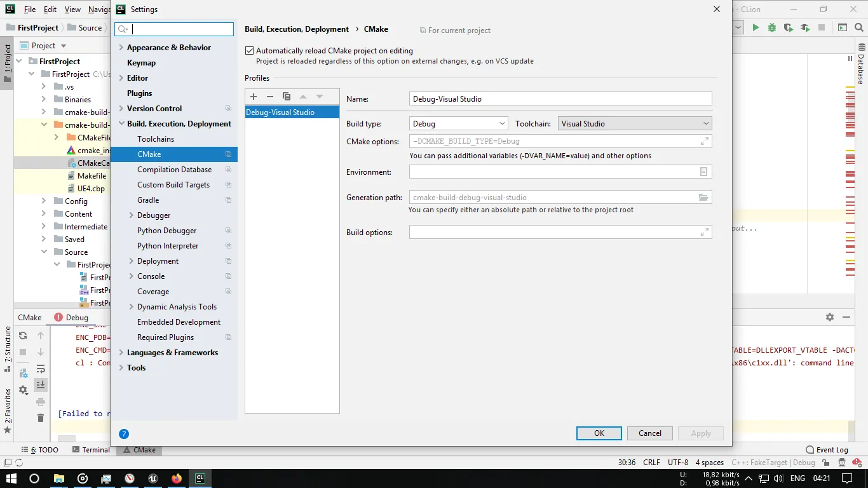Browse for Generation path folder

pos(703,198)
